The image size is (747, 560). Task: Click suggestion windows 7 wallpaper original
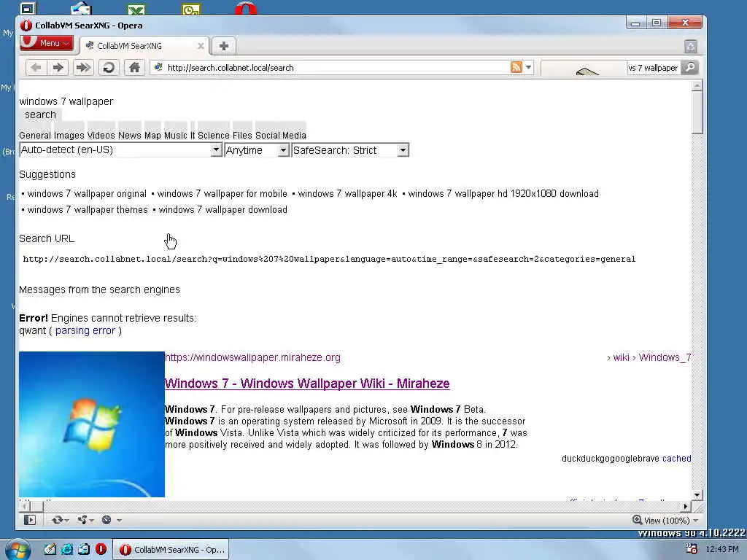click(x=87, y=194)
